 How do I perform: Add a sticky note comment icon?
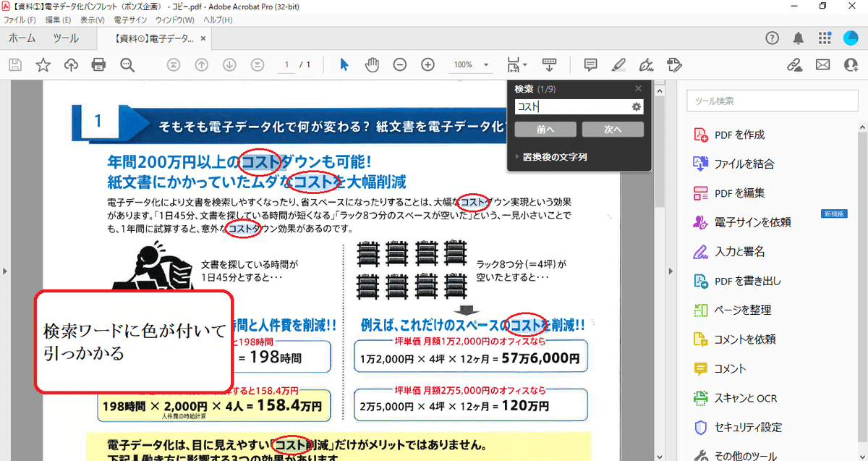(x=590, y=65)
